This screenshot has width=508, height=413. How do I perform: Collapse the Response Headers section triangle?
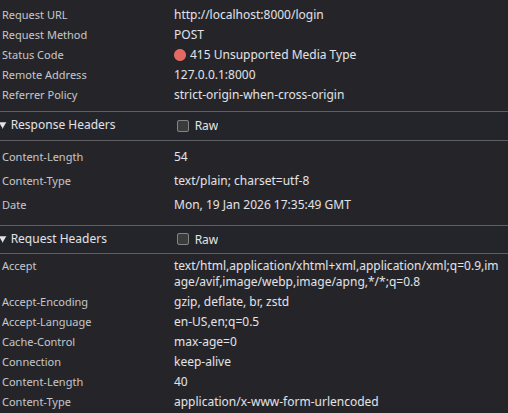tap(3, 125)
